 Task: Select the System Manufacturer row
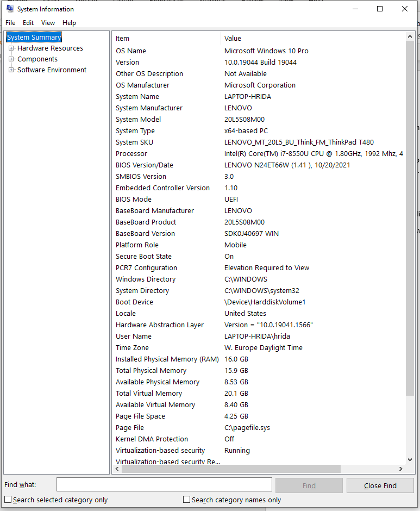[259, 108]
